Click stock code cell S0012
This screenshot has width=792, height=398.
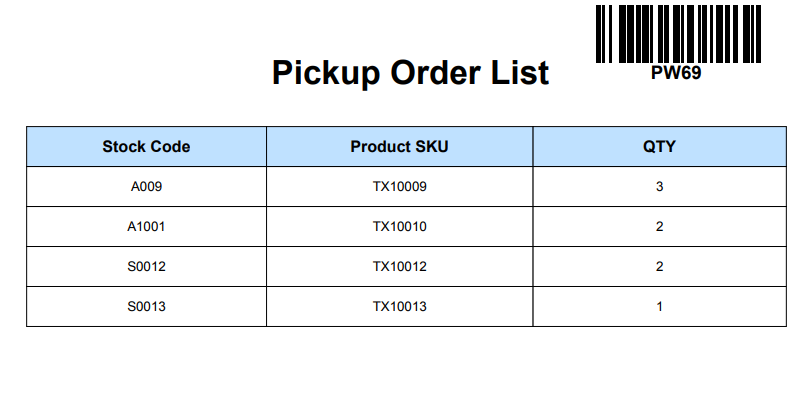(x=146, y=266)
